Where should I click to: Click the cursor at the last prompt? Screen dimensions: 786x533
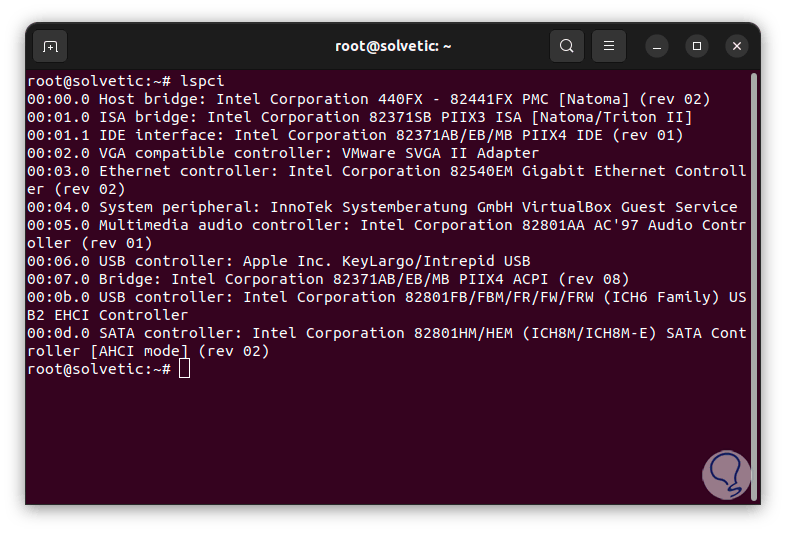(x=184, y=369)
